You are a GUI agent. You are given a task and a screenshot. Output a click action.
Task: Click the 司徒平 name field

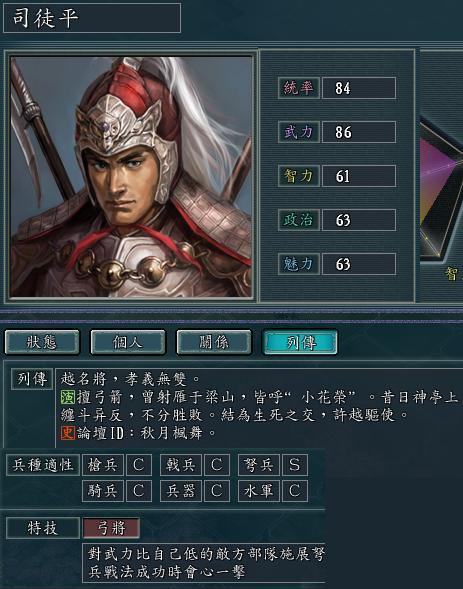point(92,18)
